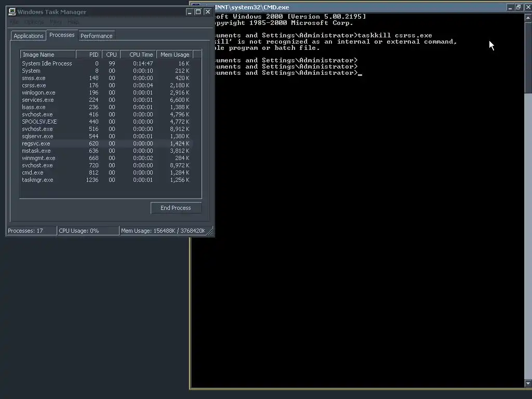
Task: Click the CPU Usage: 0% status entry
Action: pos(88,231)
